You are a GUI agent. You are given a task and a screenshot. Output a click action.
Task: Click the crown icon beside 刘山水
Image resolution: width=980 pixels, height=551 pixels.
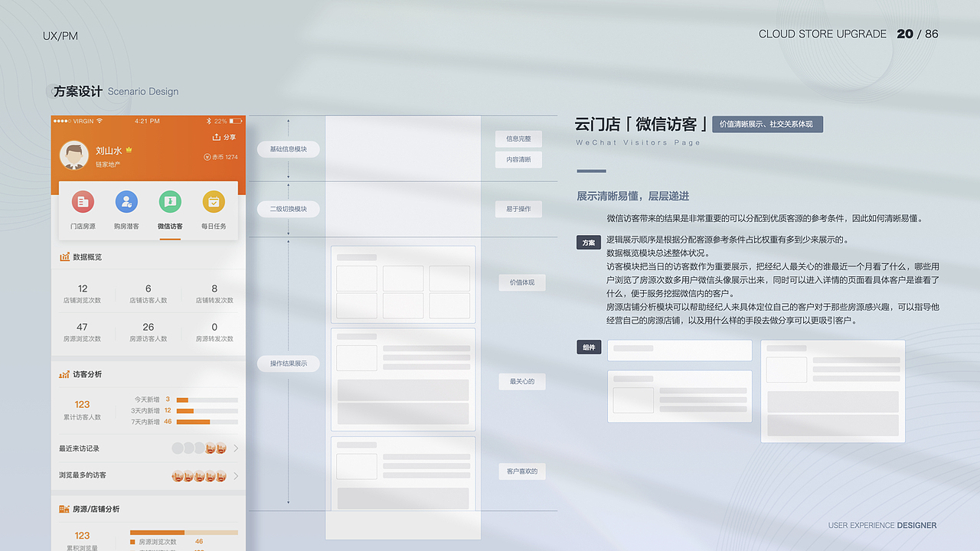coord(129,149)
